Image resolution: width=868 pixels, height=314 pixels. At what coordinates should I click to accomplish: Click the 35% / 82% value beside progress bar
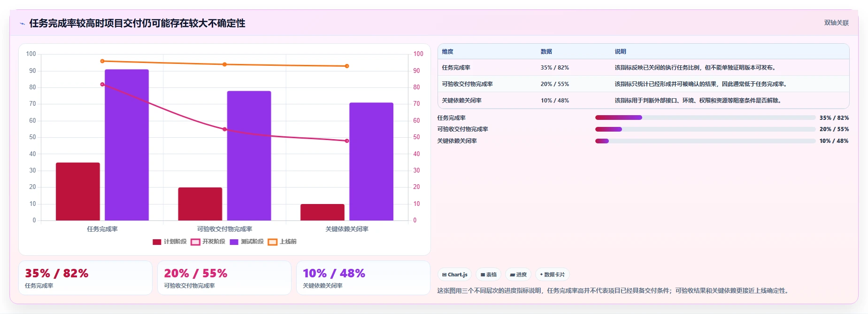(834, 118)
